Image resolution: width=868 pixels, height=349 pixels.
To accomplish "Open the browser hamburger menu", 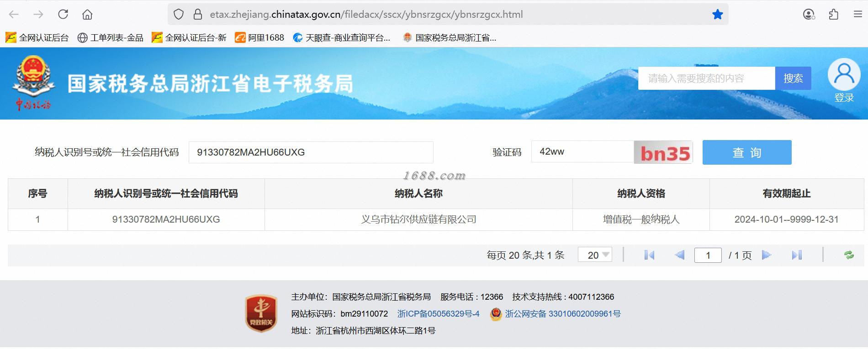I will click(857, 15).
